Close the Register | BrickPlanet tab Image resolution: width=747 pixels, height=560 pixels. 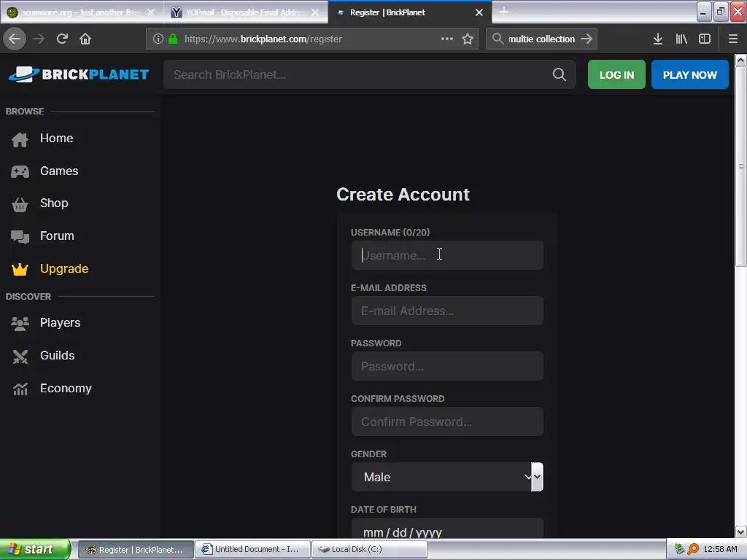pos(479,12)
